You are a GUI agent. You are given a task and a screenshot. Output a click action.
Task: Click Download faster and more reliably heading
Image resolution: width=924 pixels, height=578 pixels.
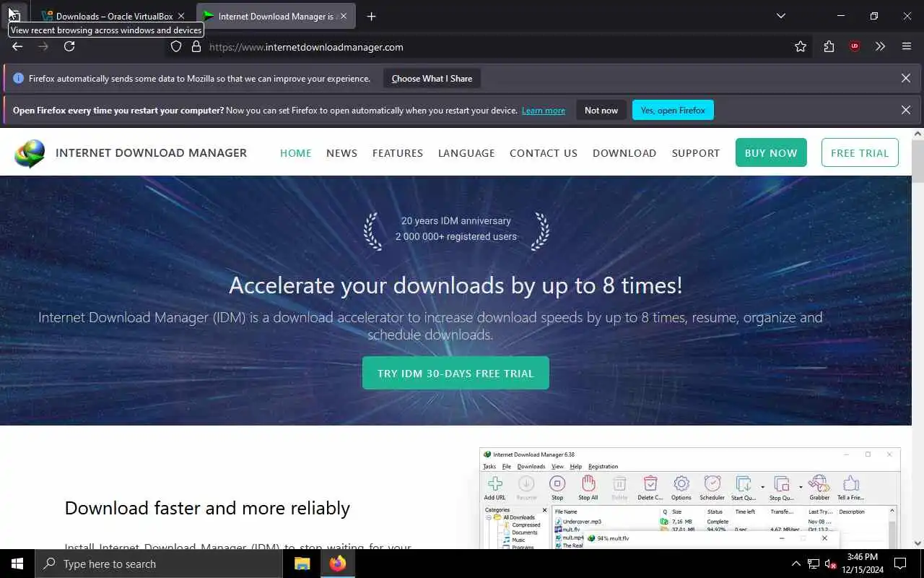[x=207, y=508]
